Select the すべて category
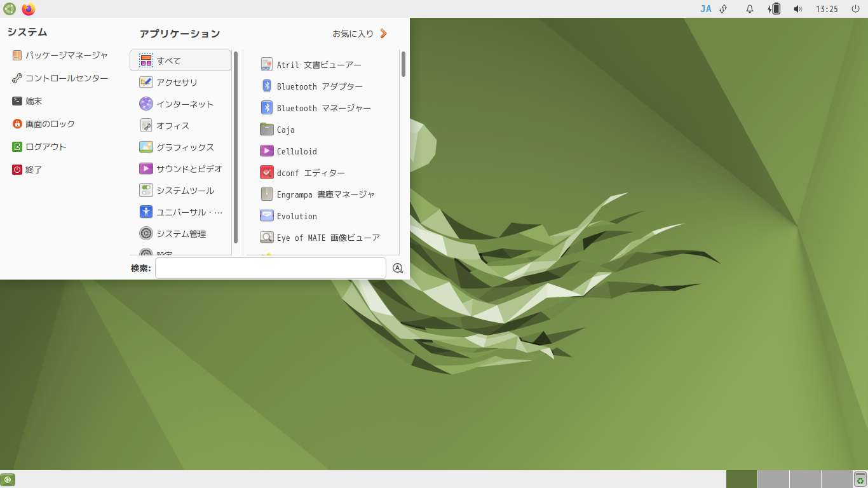Image resolution: width=868 pixels, height=488 pixels. point(180,60)
